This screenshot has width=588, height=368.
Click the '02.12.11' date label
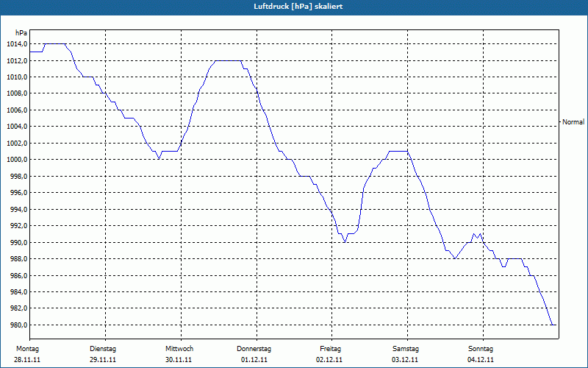329,360
